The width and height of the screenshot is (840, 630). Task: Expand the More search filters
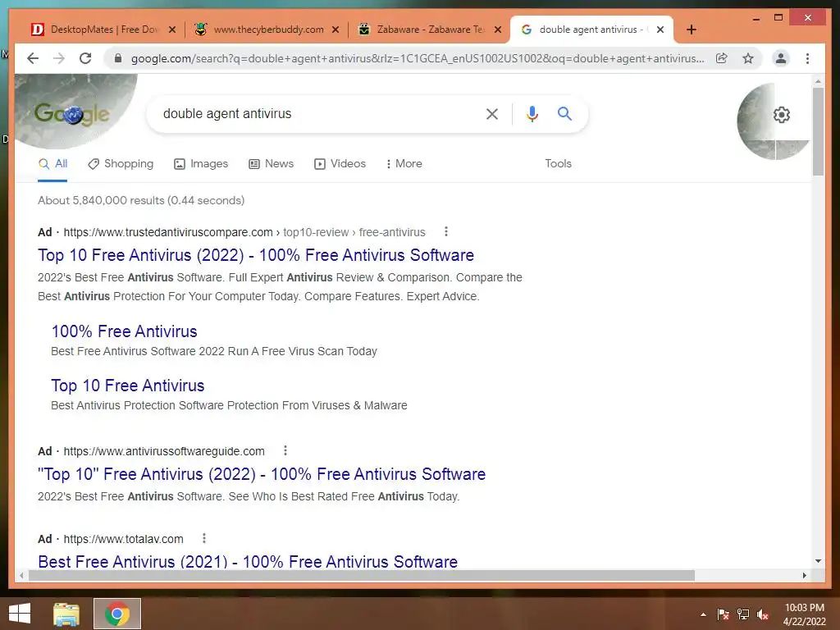pyautogui.click(x=404, y=164)
